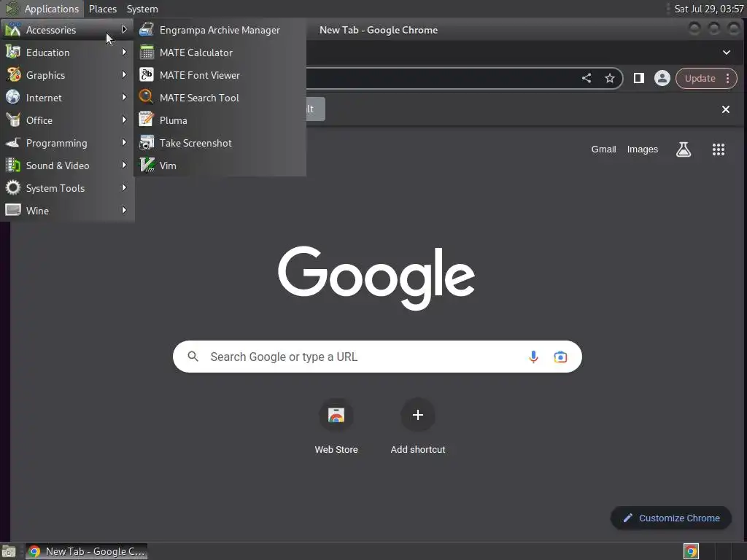
Task: Click the magnifier icon in search box
Action: pyautogui.click(x=193, y=356)
